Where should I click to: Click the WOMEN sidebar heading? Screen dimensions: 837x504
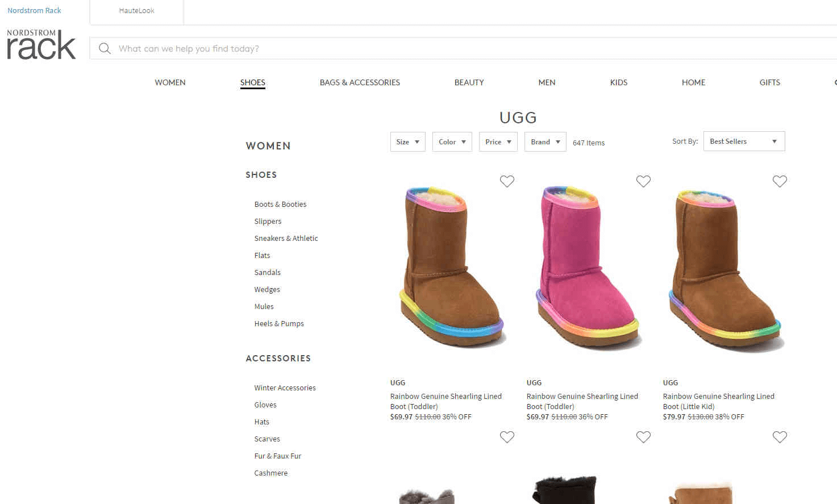coord(268,145)
